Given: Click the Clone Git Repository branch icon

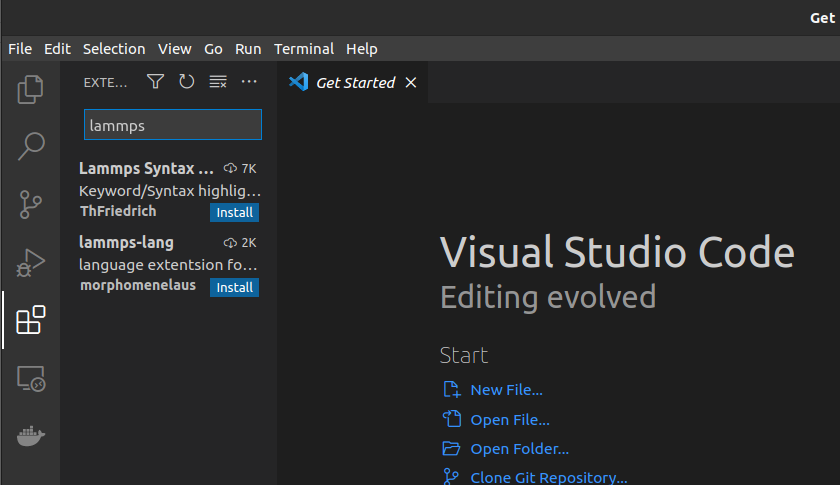Looking at the screenshot, I should pyautogui.click(x=451, y=476).
